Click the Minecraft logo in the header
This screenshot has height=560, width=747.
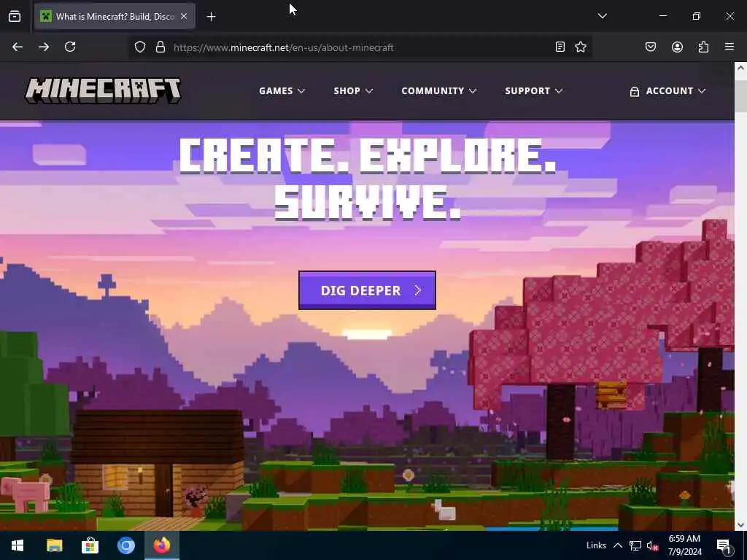pyautogui.click(x=103, y=90)
